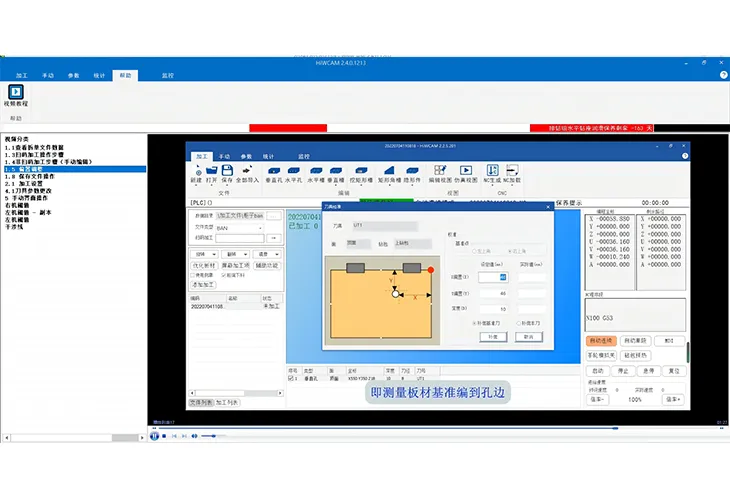This screenshot has height=500, width=730.
Task: Open the 监控 ribbon tab
Action: [168, 75]
